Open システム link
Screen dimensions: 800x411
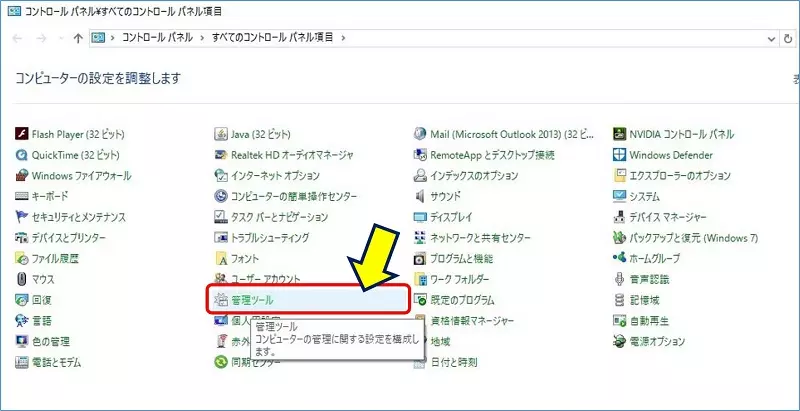(x=644, y=197)
